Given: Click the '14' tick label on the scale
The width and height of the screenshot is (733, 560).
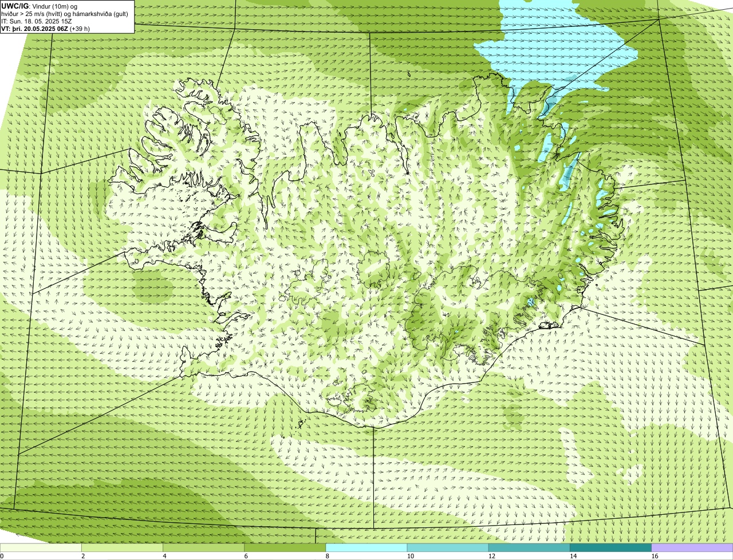Looking at the screenshot, I should [x=573, y=556].
